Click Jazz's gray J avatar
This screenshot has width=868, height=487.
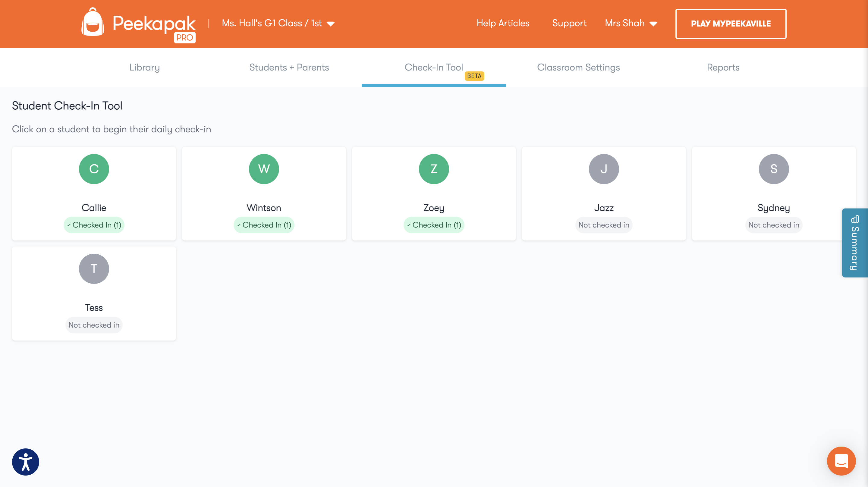603,169
